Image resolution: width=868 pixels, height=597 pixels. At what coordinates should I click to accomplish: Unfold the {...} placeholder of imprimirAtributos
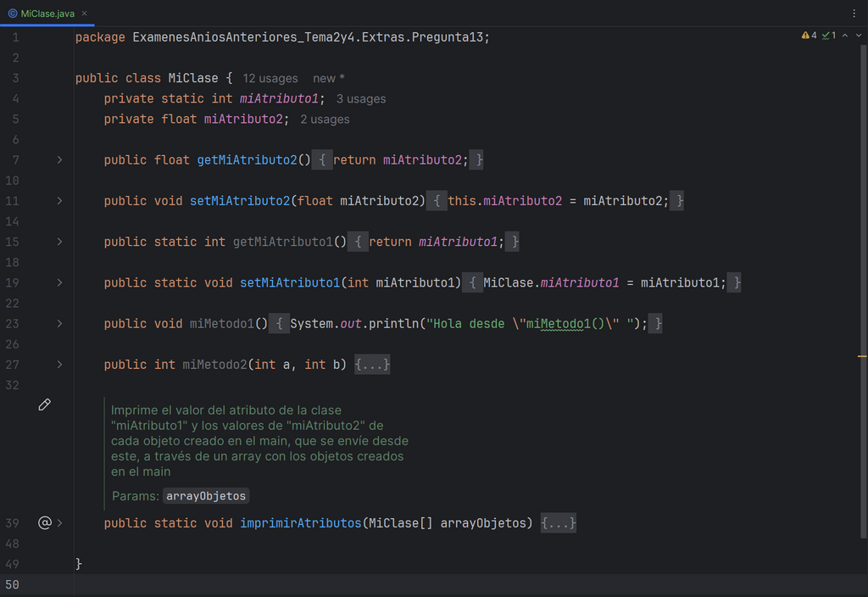(558, 523)
